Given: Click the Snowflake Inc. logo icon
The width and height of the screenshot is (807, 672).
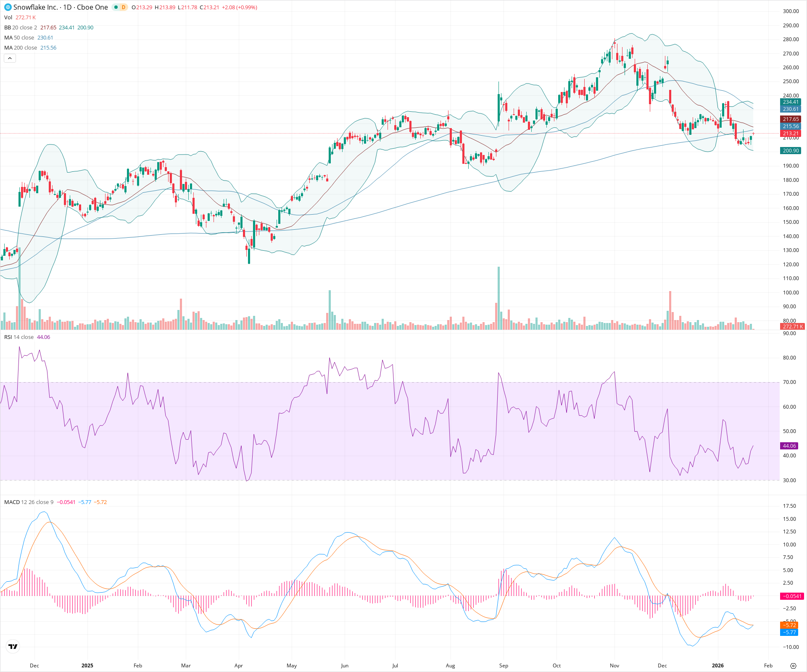Looking at the screenshot, I should click(x=7, y=8).
